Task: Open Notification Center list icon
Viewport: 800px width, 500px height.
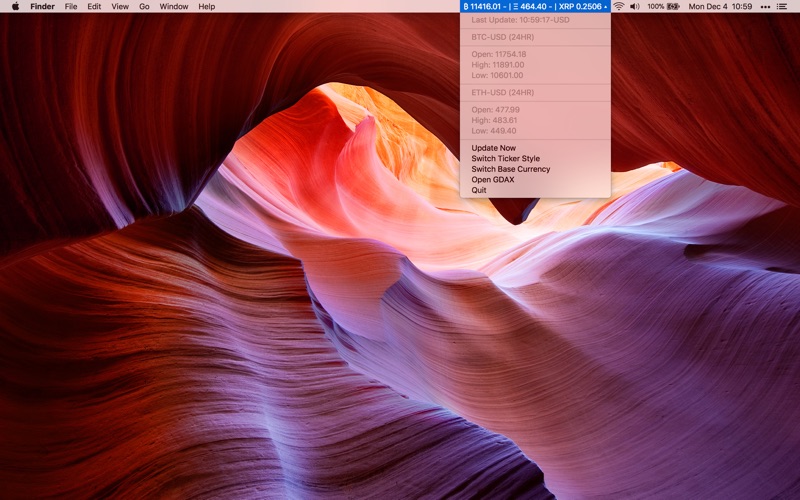Action: tap(781, 6)
